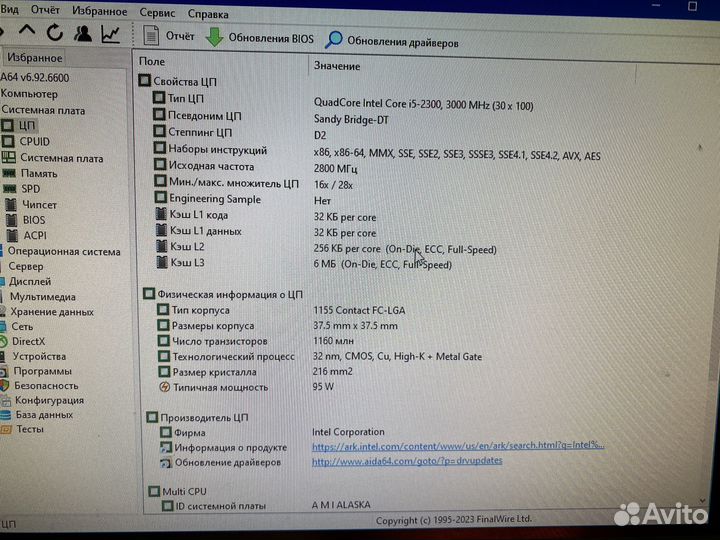
Task: Select the Степпинг ЦП row
Action: coord(200,133)
